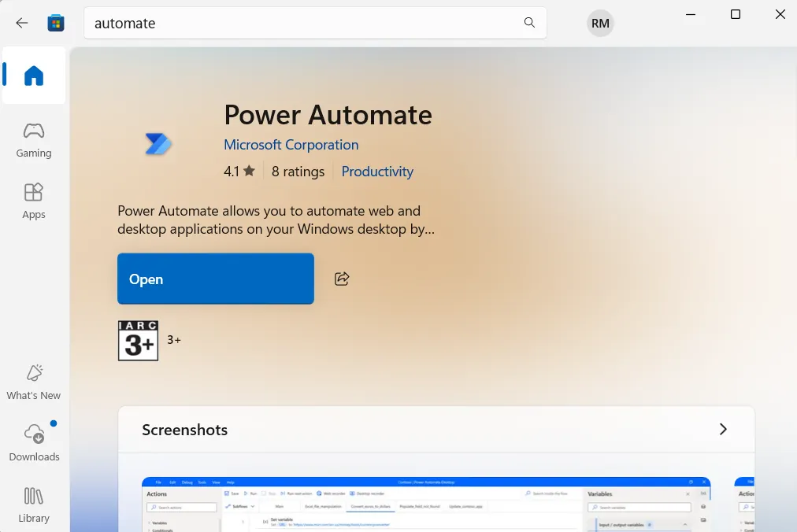Expand the Screenshots section chevron
Screen dimensions: 797x532
[723, 430]
